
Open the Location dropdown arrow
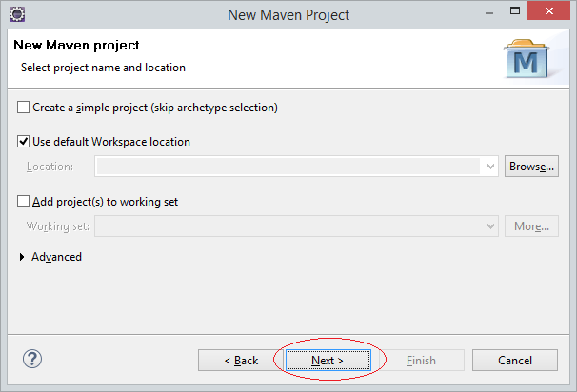pos(490,167)
